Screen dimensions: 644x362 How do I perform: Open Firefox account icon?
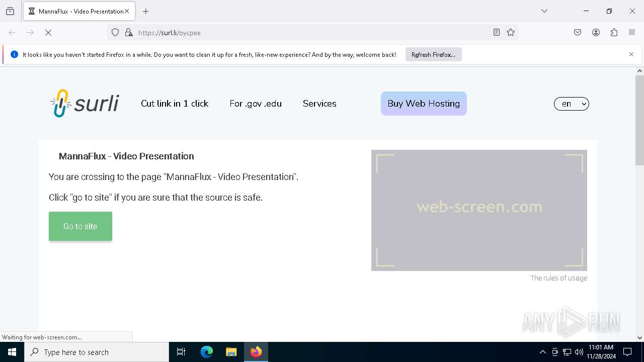[x=596, y=33]
